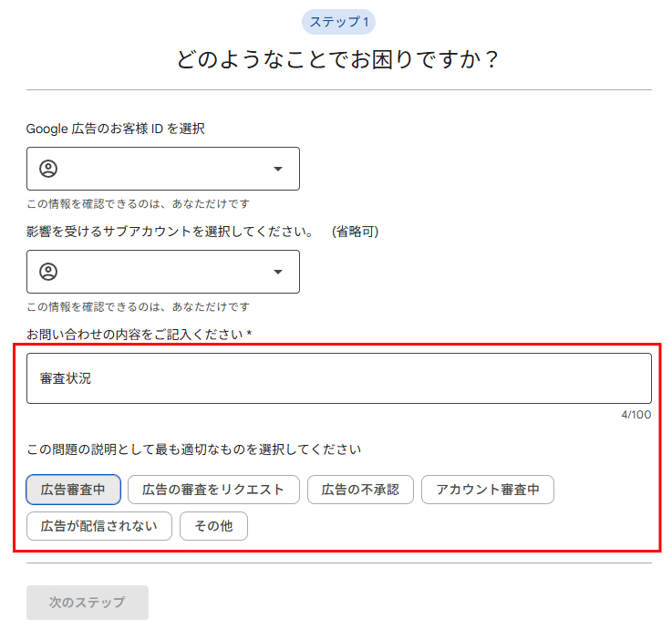Image resolution: width=672 pixels, height=630 pixels.
Task: Select the 広告の不承認 chip
Action: click(x=360, y=490)
